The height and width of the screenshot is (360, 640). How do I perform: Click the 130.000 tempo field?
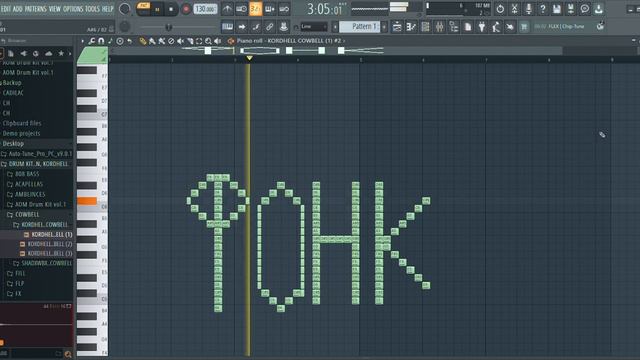205,9
